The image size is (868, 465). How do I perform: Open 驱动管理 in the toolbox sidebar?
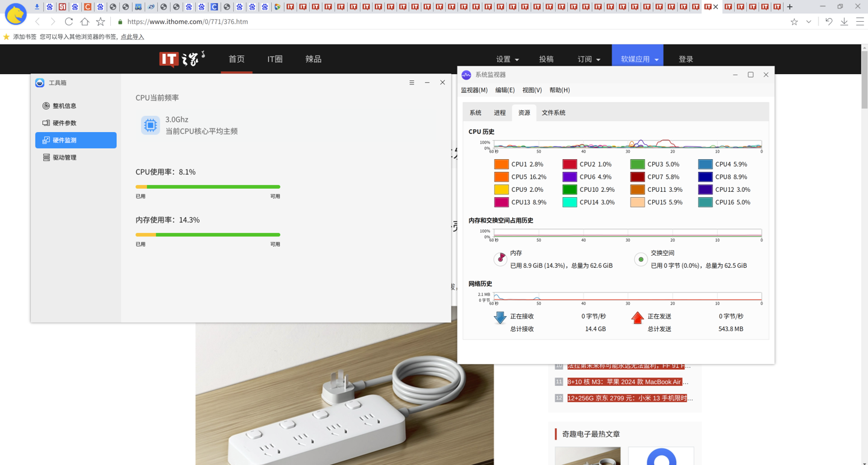pyautogui.click(x=64, y=157)
